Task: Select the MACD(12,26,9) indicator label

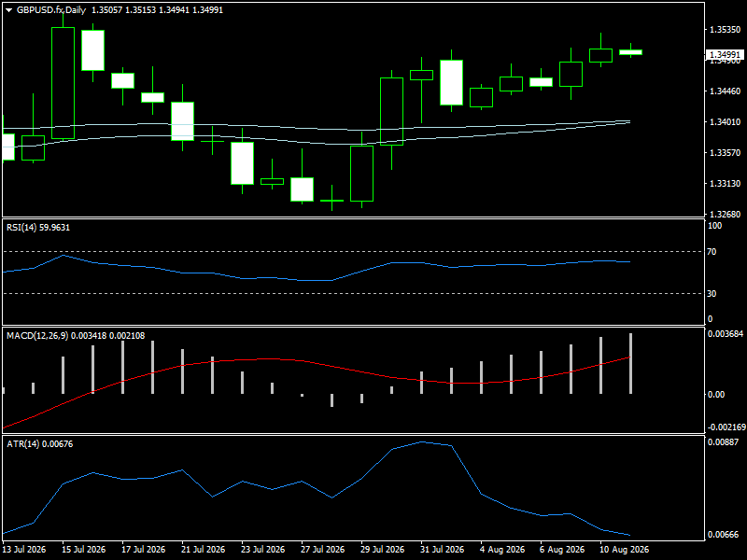Action: point(76,336)
